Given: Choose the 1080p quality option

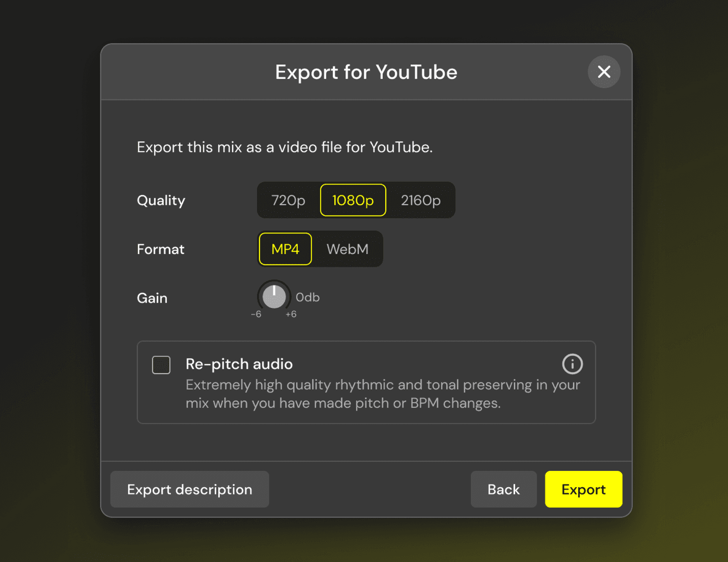Looking at the screenshot, I should coord(352,200).
